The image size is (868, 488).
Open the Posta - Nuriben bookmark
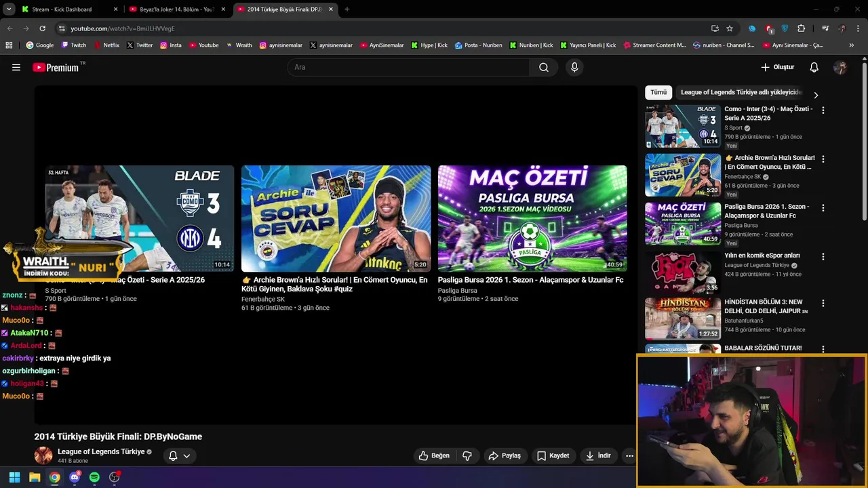tap(479, 45)
